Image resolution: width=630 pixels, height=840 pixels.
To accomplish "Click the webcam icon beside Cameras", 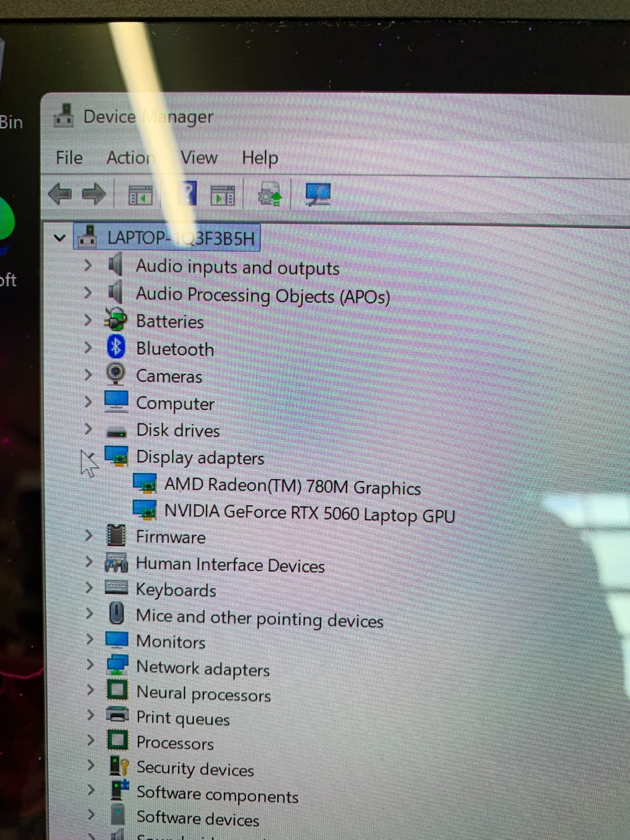I will (x=115, y=374).
